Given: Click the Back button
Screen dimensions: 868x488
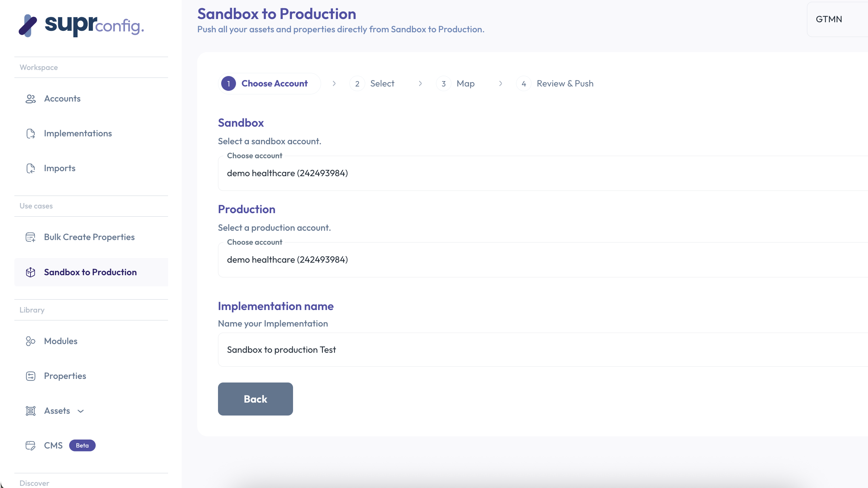Looking at the screenshot, I should (x=255, y=399).
